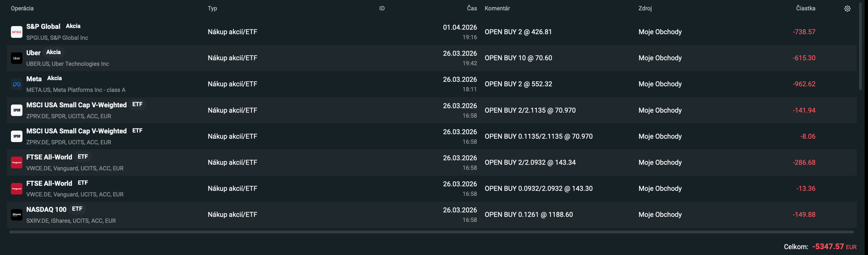Image resolution: width=868 pixels, height=255 pixels.
Task: Click the Čiastka column header
Action: [x=805, y=8]
